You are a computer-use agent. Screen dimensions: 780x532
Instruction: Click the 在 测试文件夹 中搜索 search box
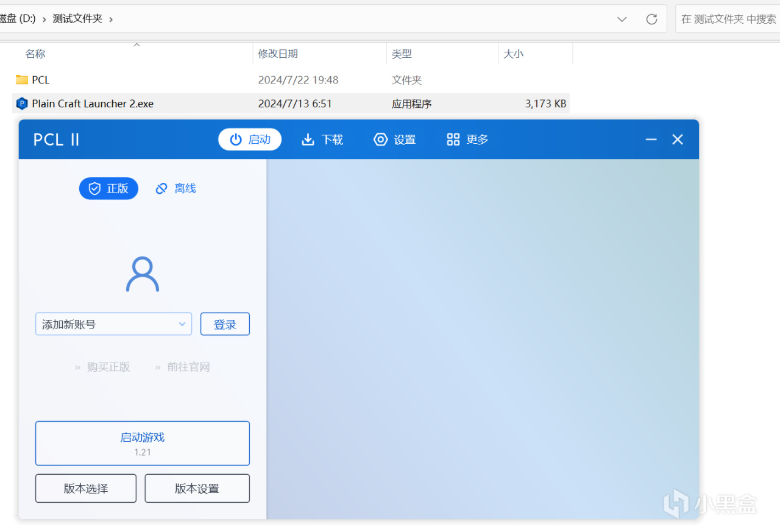(728, 19)
